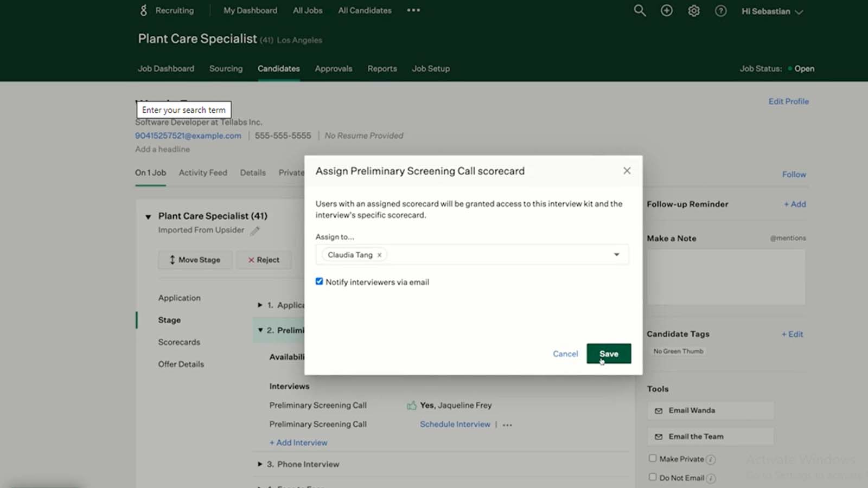Select Application in the left sidebar
Screen dimensions: 868x488
(x=180, y=298)
